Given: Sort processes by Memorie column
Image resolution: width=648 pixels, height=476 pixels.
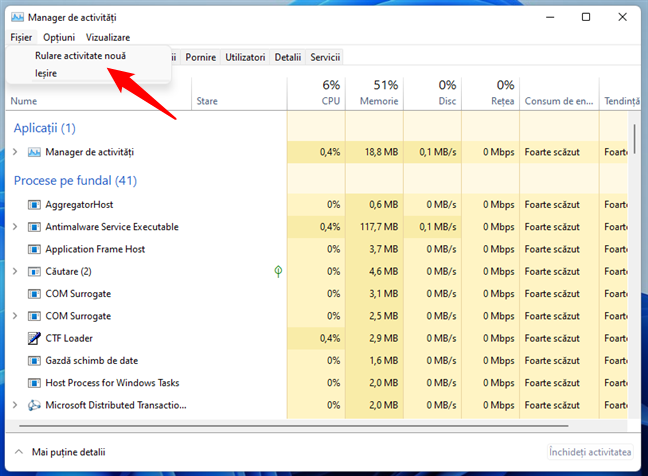Looking at the screenshot, I should coord(374,94).
